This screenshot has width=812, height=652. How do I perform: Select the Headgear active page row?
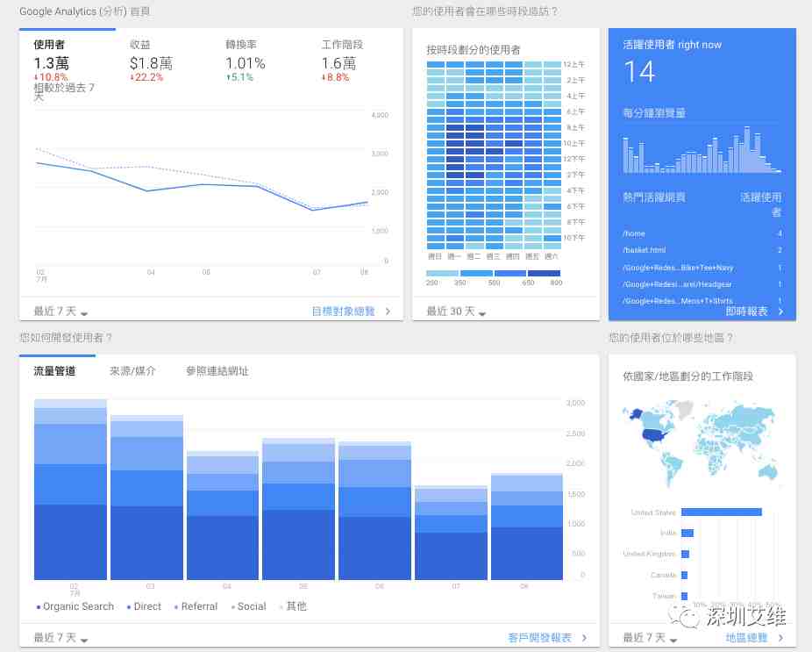tap(702, 284)
